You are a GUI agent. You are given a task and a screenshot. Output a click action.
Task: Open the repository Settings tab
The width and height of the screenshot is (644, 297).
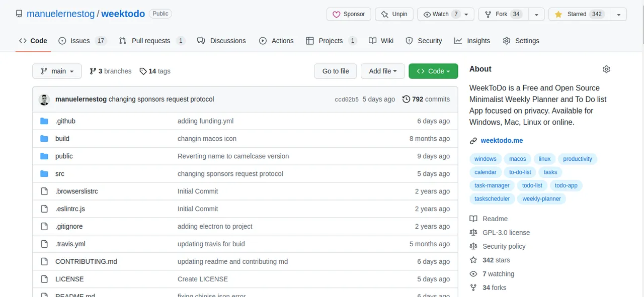(x=521, y=41)
